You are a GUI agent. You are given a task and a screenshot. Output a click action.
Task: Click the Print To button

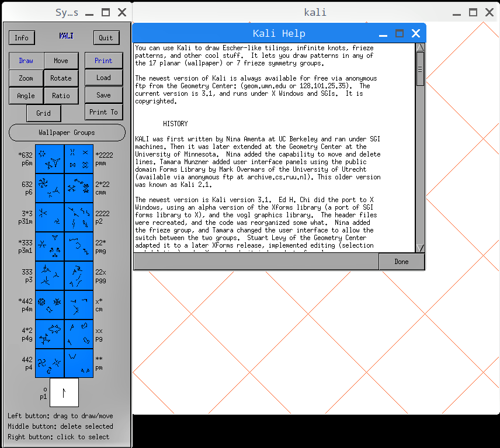(x=103, y=112)
